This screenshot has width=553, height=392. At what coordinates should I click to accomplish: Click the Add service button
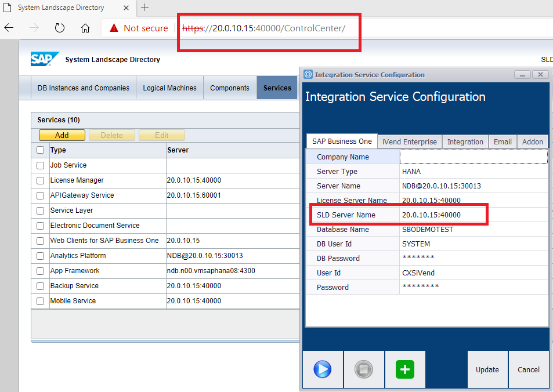62,135
